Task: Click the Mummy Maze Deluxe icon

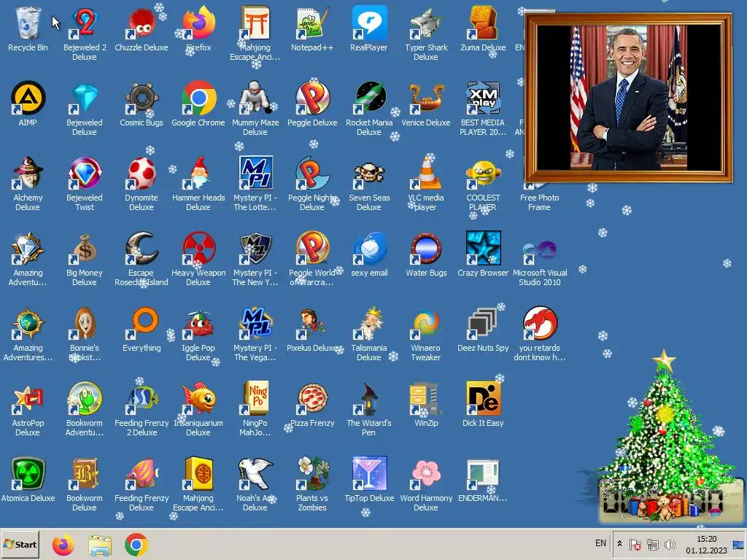Action: pos(255,98)
